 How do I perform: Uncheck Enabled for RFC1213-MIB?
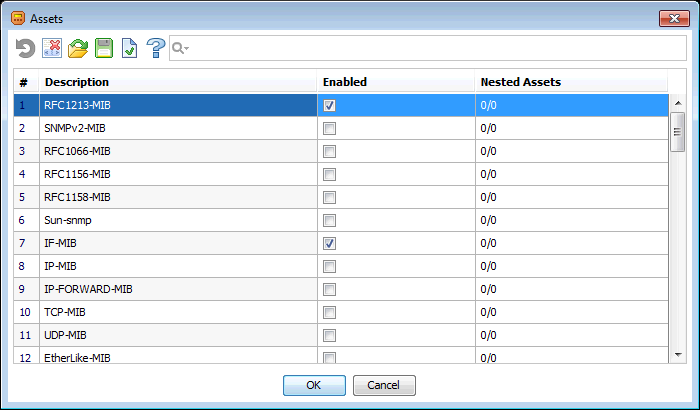(329, 105)
